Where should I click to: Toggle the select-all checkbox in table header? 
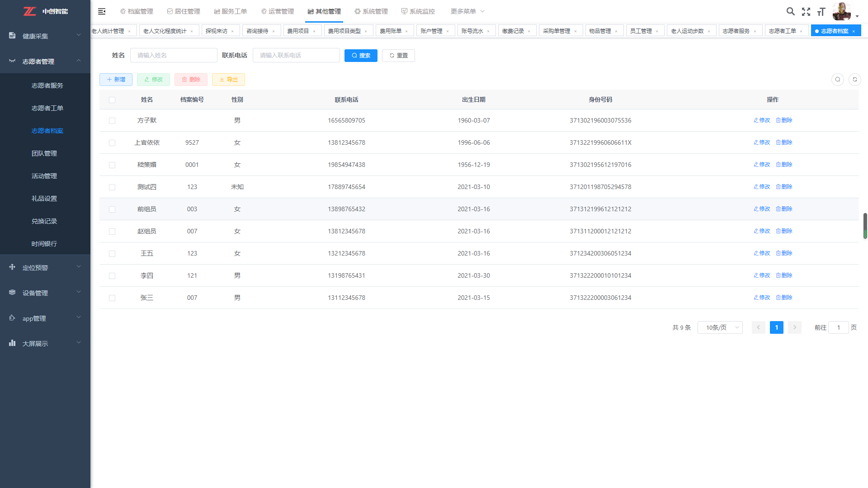(x=112, y=100)
